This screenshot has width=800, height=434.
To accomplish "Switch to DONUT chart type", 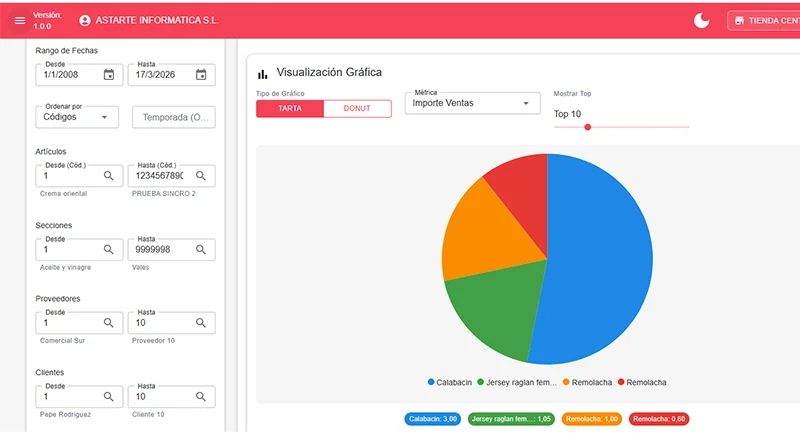I will pos(357,108).
